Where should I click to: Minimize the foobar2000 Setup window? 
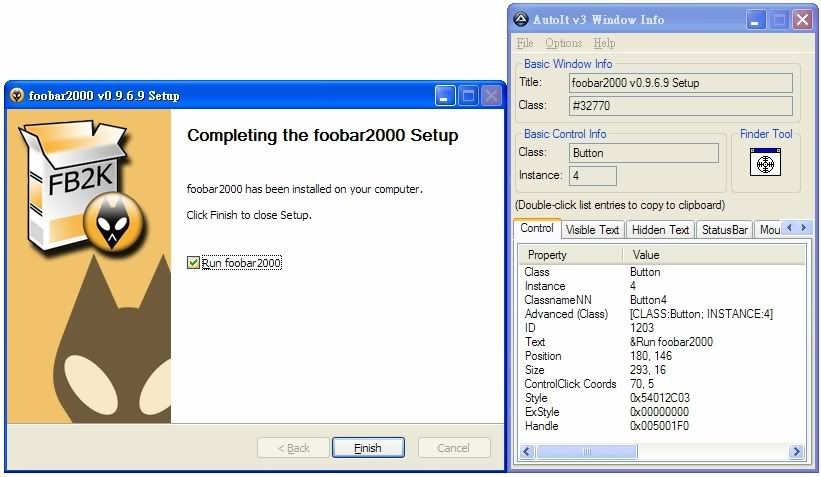446,96
